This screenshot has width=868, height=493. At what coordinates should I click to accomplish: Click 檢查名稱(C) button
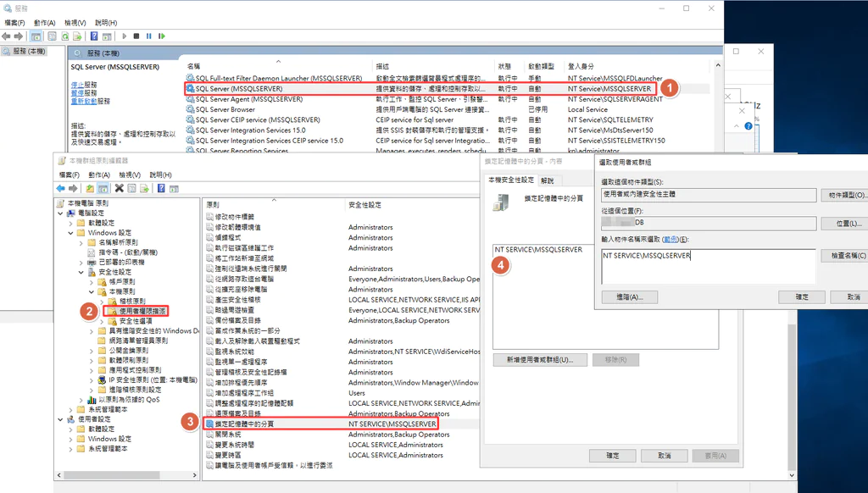click(x=846, y=256)
